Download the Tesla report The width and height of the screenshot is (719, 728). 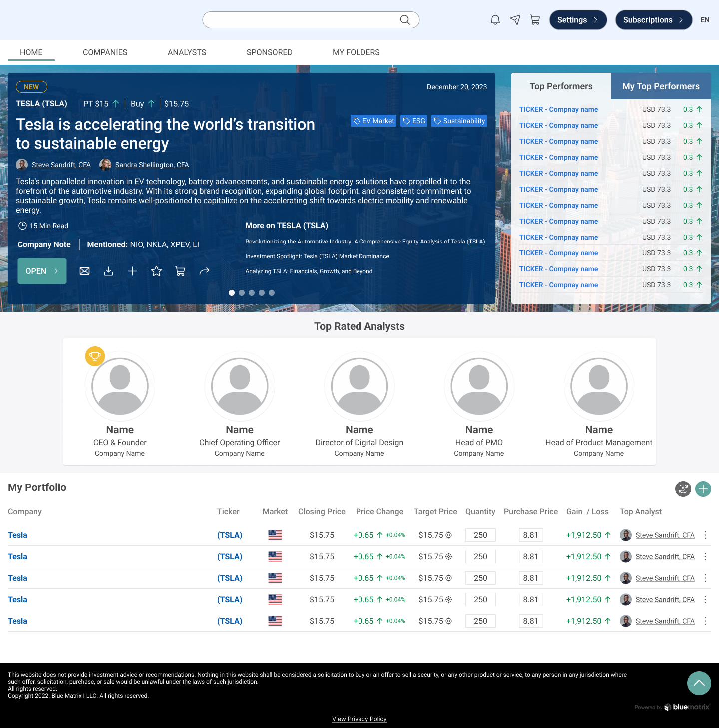pyautogui.click(x=109, y=271)
